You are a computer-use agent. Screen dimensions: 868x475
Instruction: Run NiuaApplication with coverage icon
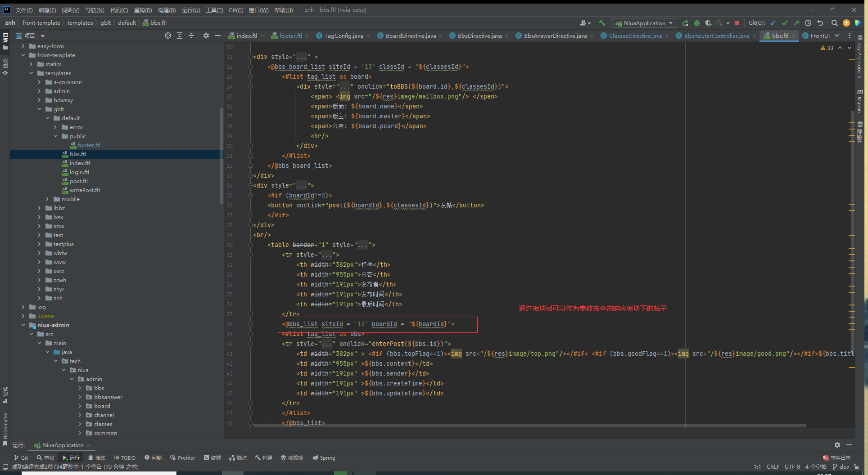(708, 23)
